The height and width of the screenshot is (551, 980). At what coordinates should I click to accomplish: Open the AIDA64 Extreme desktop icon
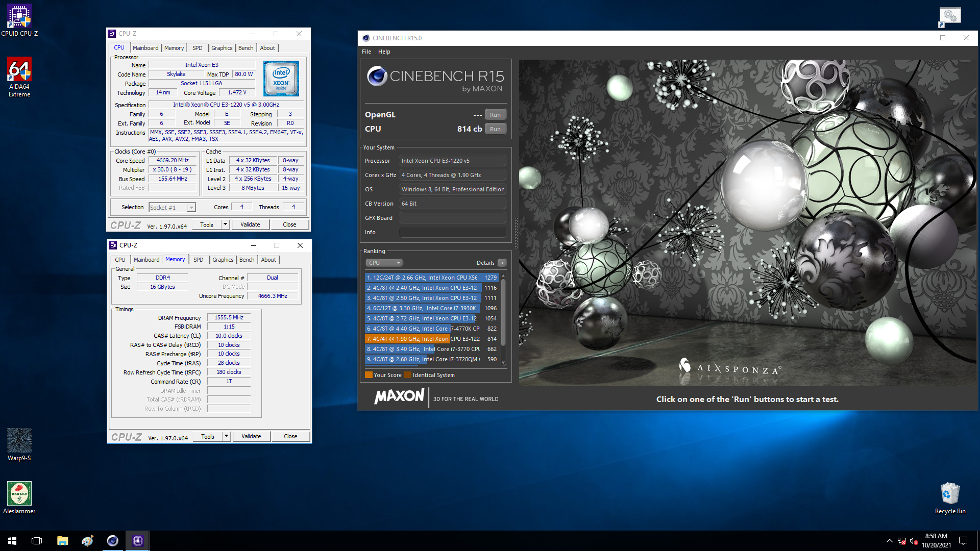pyautogui.click(x=19, y=77)
